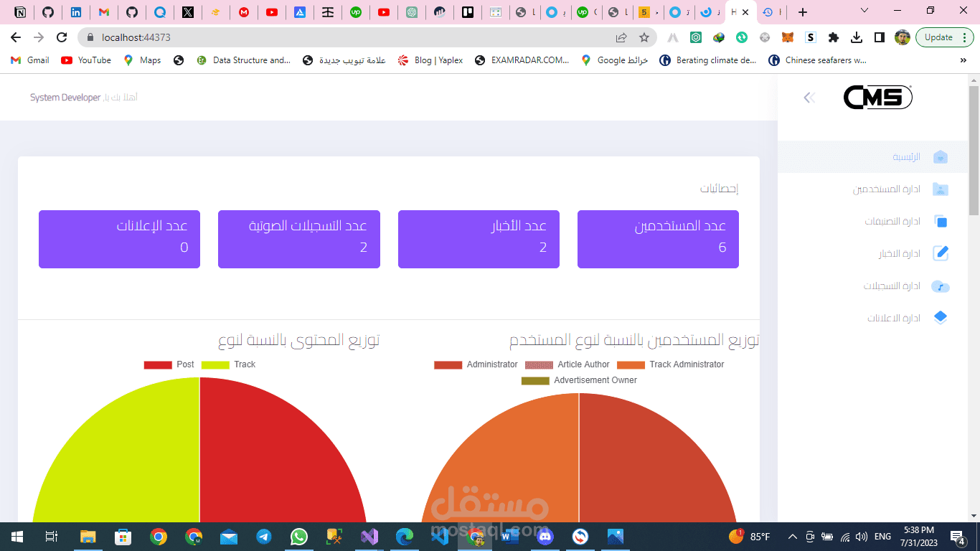The height and width of the screenshot is (551, 980).
Task: Click عدد الإعلانات stat card
Action: (119, 239)
